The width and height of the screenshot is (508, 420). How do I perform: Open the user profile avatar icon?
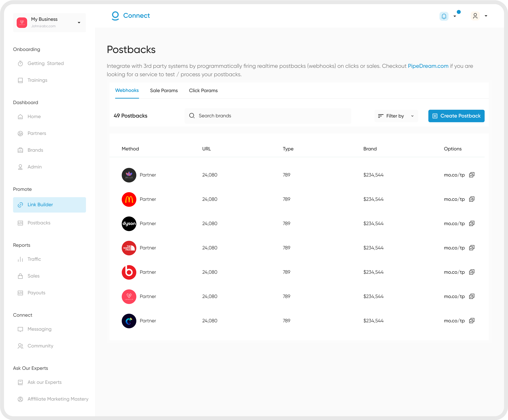tap(475, 16)
